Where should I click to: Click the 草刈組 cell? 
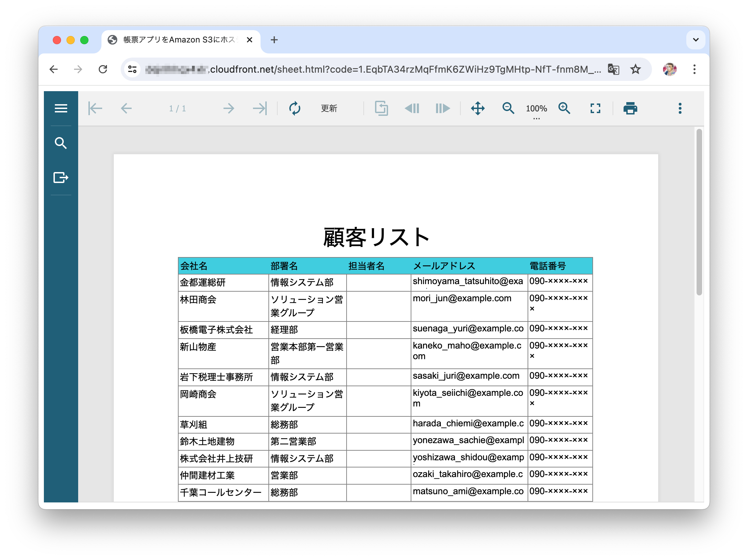[x=224, y=425]
